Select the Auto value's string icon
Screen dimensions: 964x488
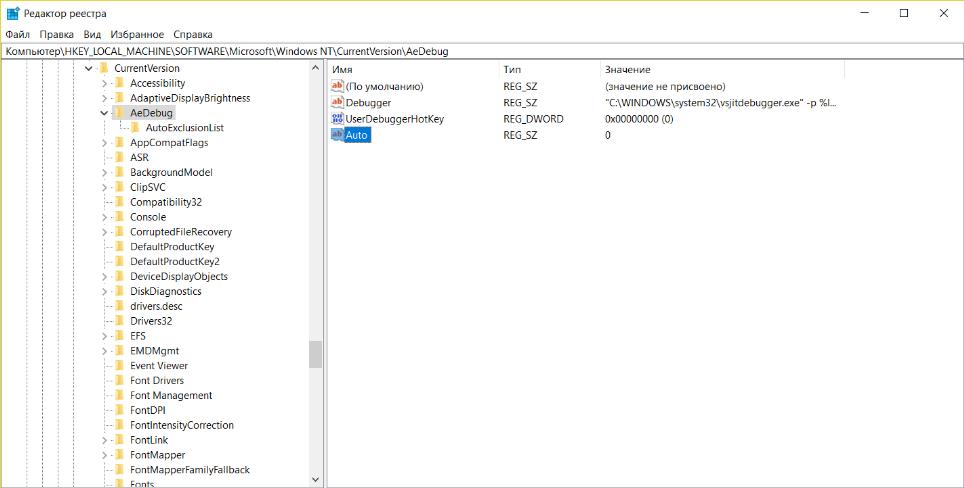pos(337,135)
